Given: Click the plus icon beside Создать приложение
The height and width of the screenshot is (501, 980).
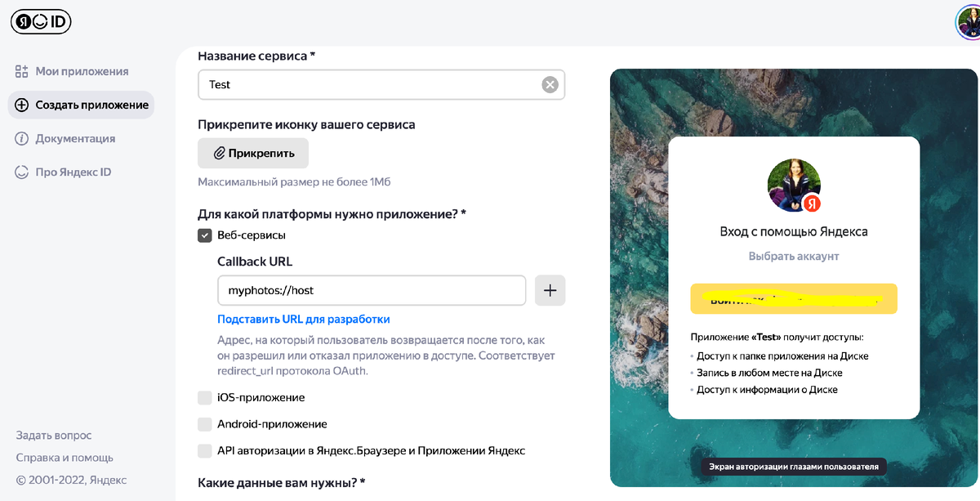Looking at the screenshot, I should point(22,105).
